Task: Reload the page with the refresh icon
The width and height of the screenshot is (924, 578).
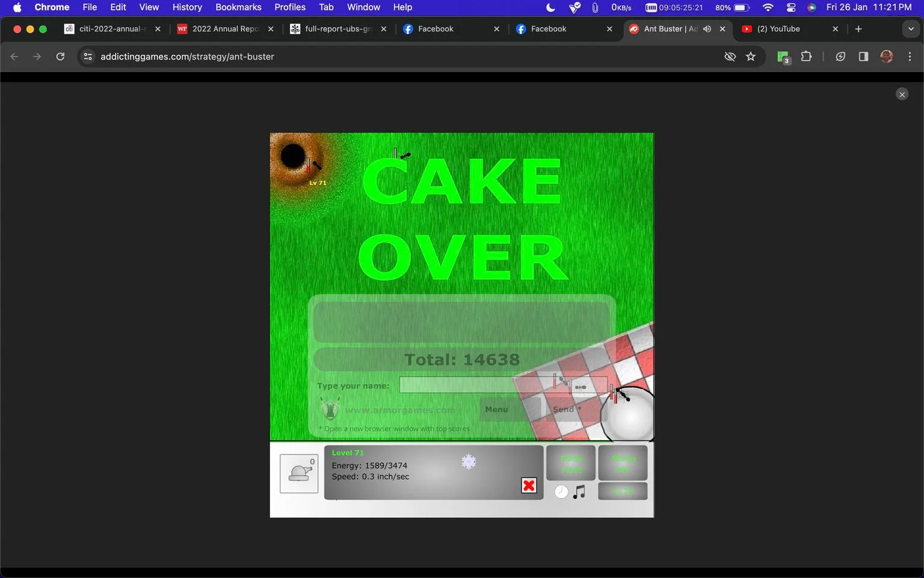Action: pos(60,57)
